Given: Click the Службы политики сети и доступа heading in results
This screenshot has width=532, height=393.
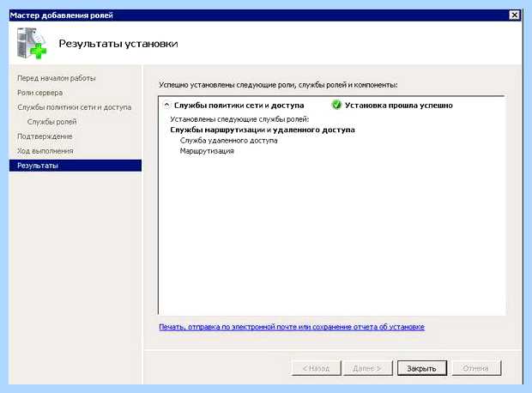Looking at the screenshot, I should point(239,106).
